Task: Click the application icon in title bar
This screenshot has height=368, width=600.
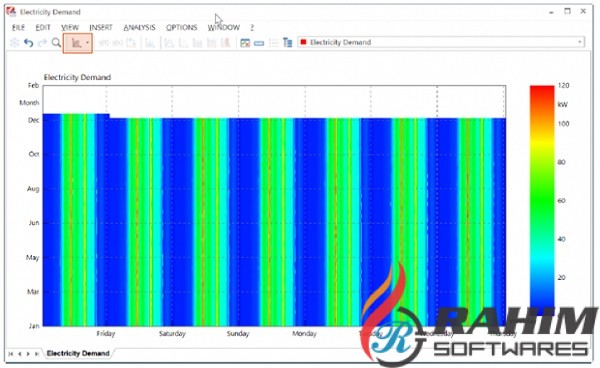Action: (11, 11)
